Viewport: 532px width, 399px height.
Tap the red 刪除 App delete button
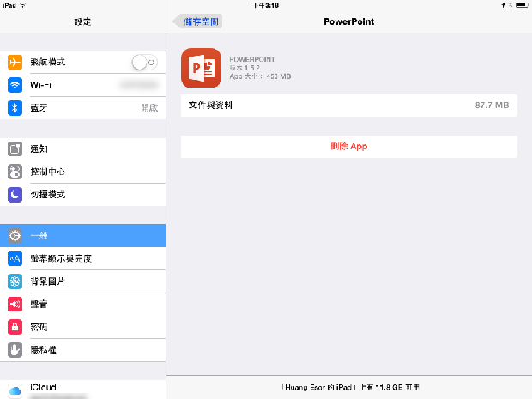[x=349, y=147]
